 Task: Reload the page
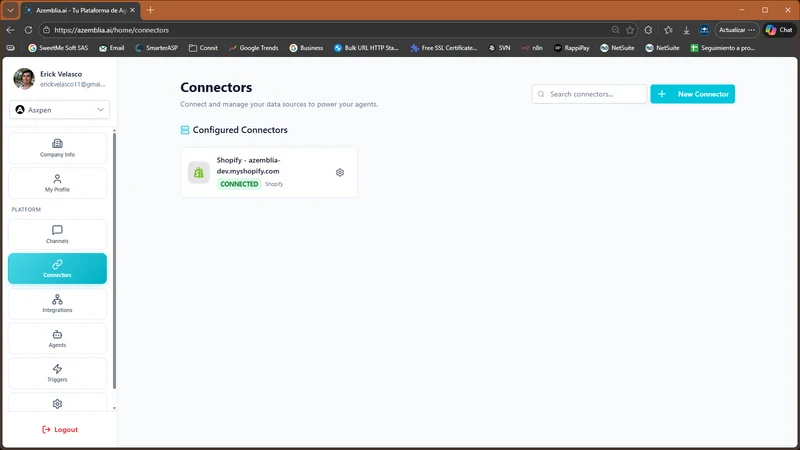(x=29, y=30)
